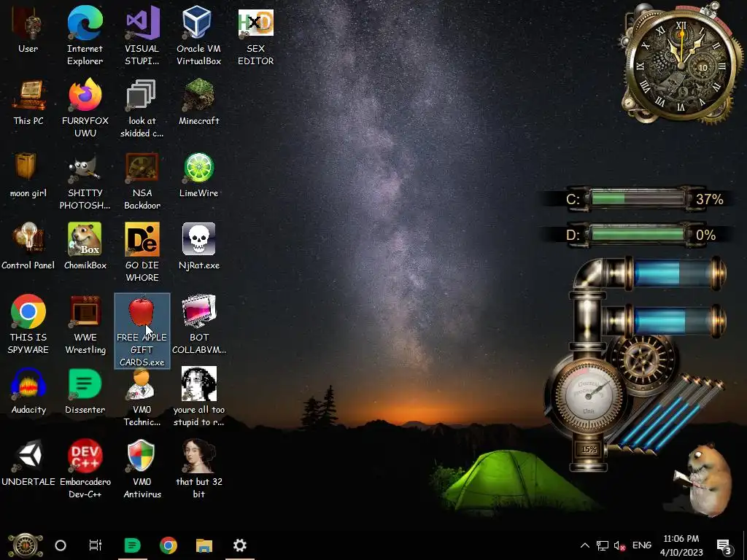Switch to Settings gear in taskbar
747x560 pixels.
pyautogui.click(x=239, y=545)
